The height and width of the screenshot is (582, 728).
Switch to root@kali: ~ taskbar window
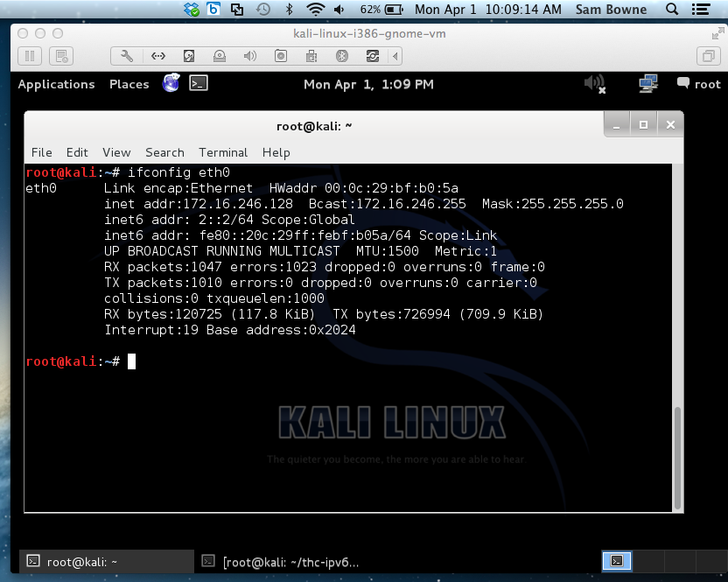pyautogui.click(x=107, y=562)
